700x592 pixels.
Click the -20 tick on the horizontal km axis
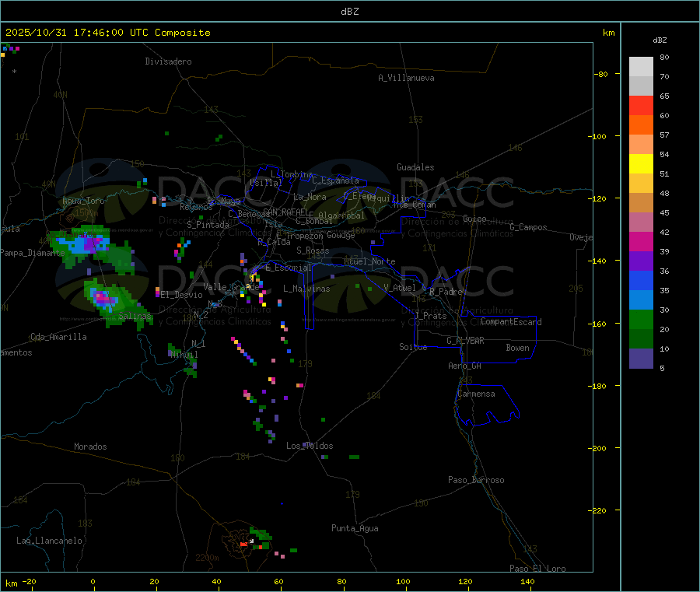pyautogui.click(x=30, y=581)
